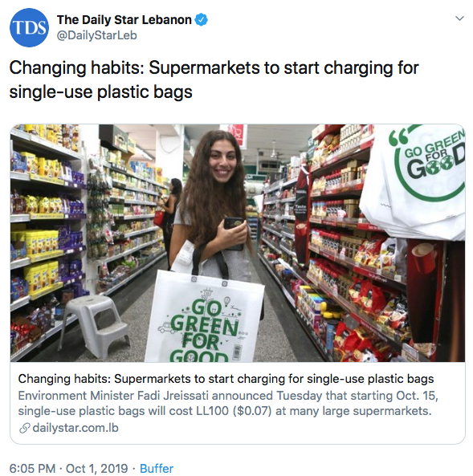Click the tweet text about changing habits
The height and width of the screenshot is (476, 473).
point(214,79)
